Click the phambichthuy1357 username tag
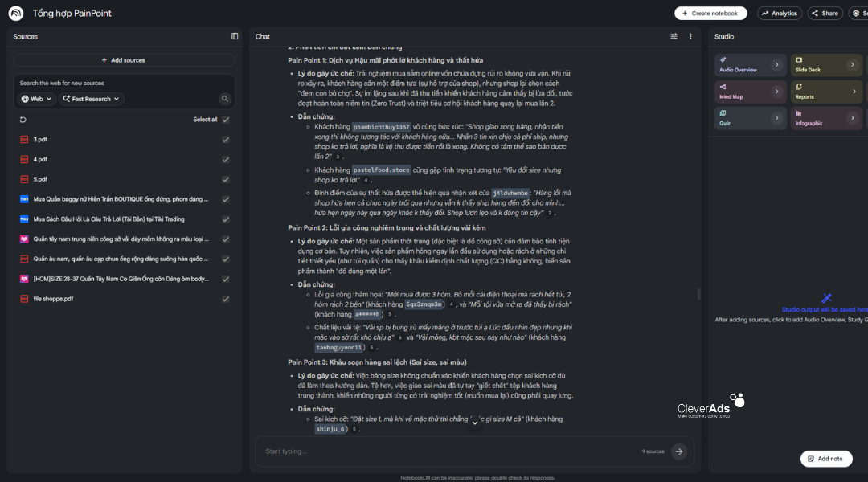 pos(382,127)
